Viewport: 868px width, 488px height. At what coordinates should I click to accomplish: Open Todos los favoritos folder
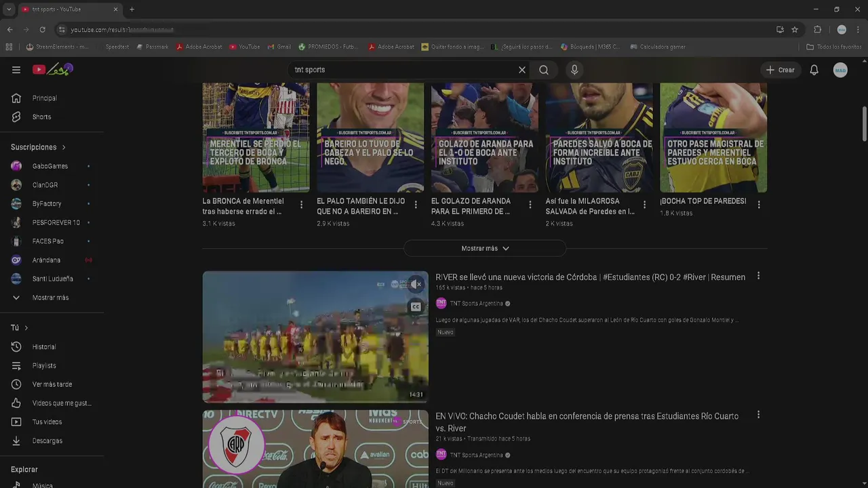tap(834, 47)
